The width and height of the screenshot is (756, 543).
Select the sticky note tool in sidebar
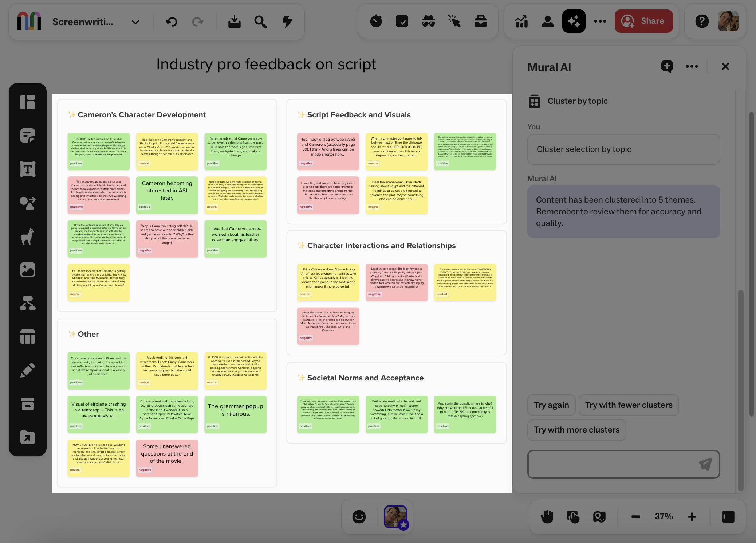28,136
